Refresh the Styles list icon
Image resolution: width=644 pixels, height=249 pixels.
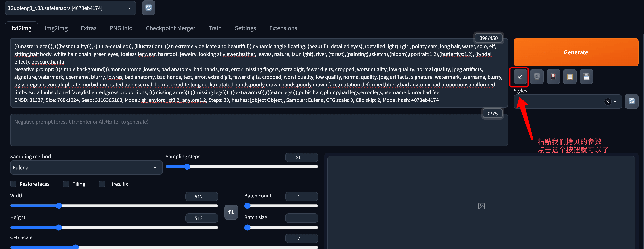pos(632,101)
